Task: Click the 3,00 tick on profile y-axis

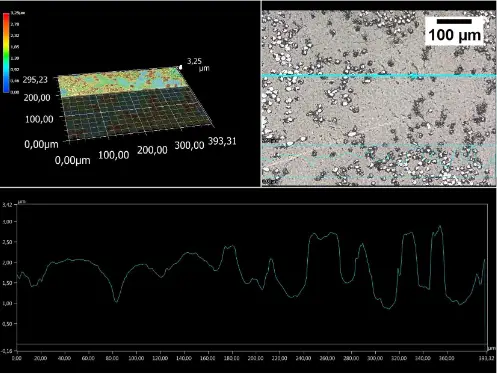Action: click(x=7, y=222)
